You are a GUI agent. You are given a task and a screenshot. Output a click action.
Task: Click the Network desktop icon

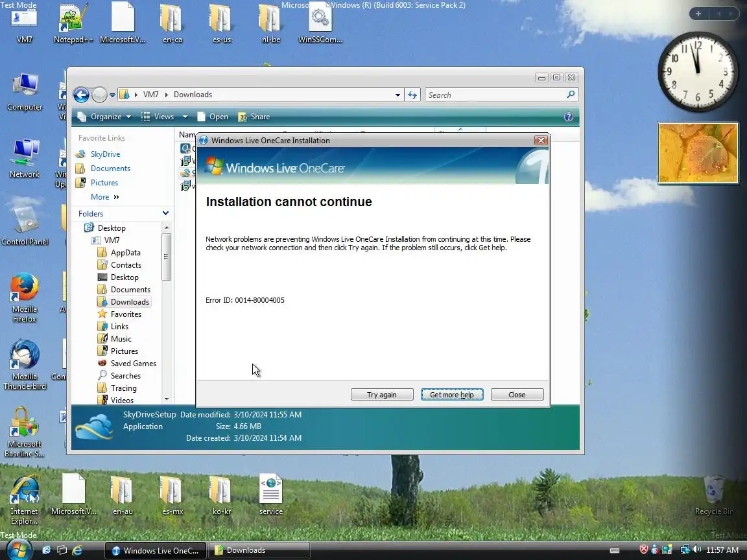[24, 159]
